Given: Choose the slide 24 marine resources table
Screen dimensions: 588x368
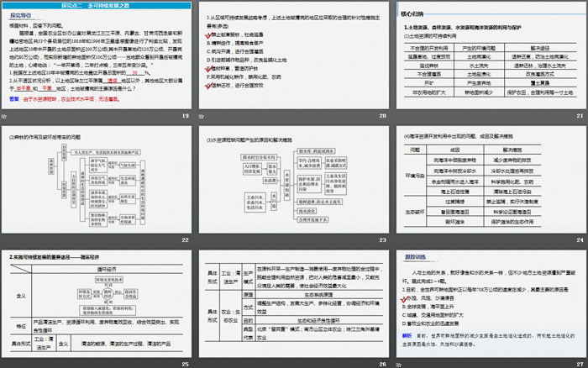Looking at the screenshot, I should tap(489, 186).
